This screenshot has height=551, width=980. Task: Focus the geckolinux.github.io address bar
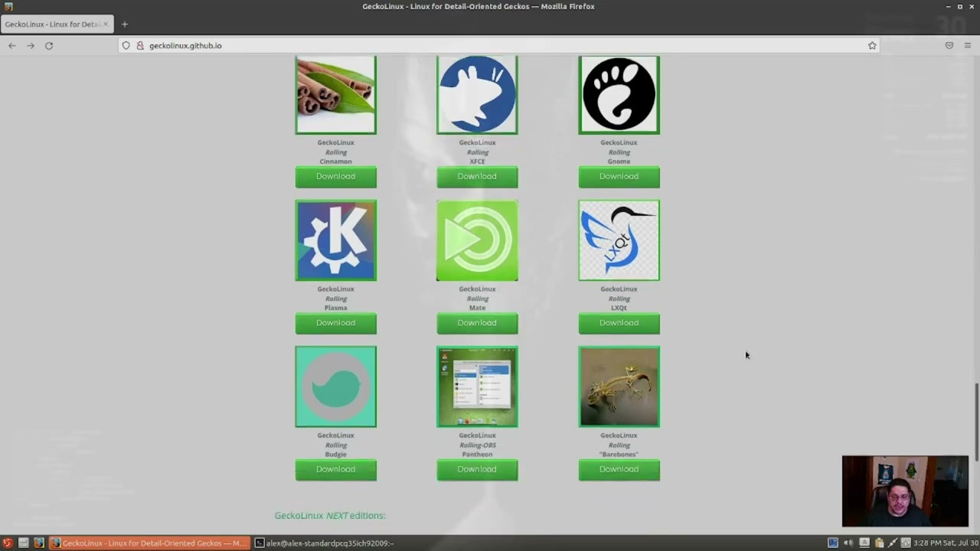(x=498, y=46)
